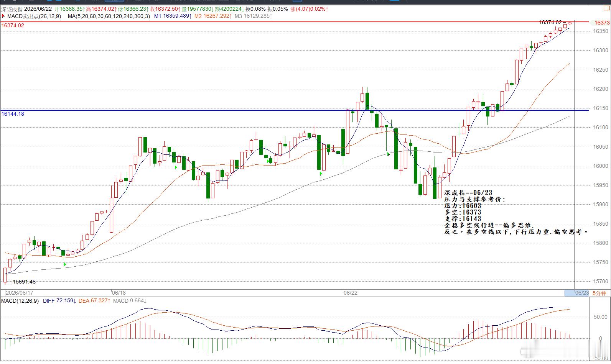Image resolution: width=611 pixels, height=364 pixels.
Task: Select the 收16372.50 close price
Action: pyautogui.click(x=165, y=9)
